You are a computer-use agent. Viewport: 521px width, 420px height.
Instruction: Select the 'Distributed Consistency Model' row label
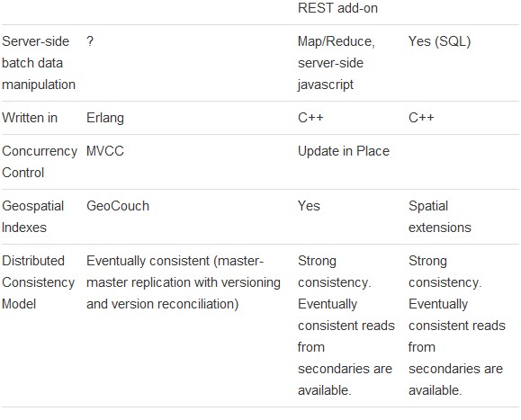pyautogui.click(x=38, y=282)
